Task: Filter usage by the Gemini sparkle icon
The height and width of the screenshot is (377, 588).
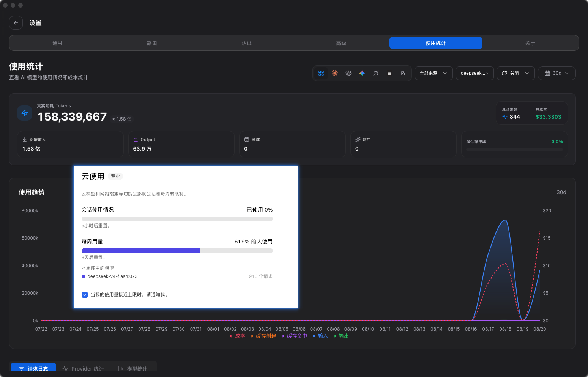Action: pyautogui.click(x=362, y=73)
